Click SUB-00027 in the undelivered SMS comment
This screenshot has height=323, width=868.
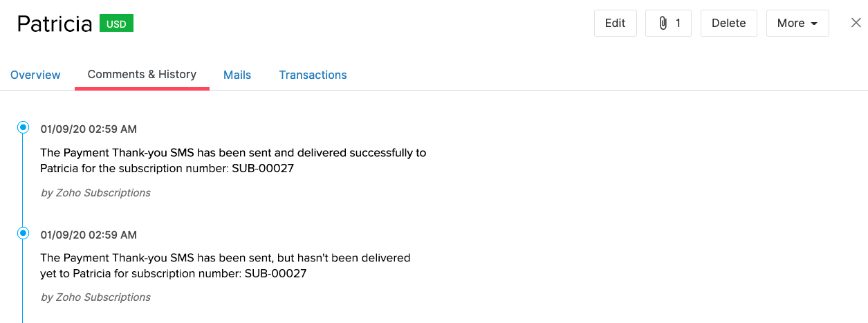pyautogui.click(x=275, y=273)
